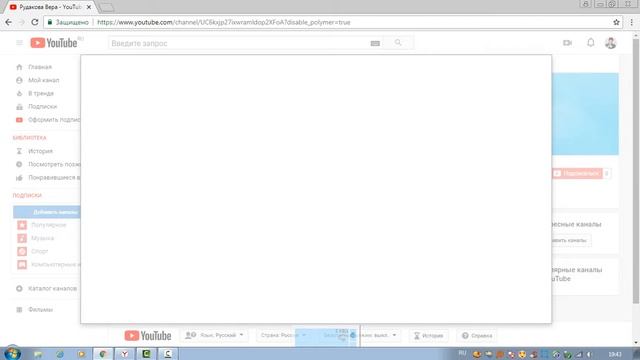Open a new browser tab
The width and height of the screenshot is (640, 360).
point(107,7)
